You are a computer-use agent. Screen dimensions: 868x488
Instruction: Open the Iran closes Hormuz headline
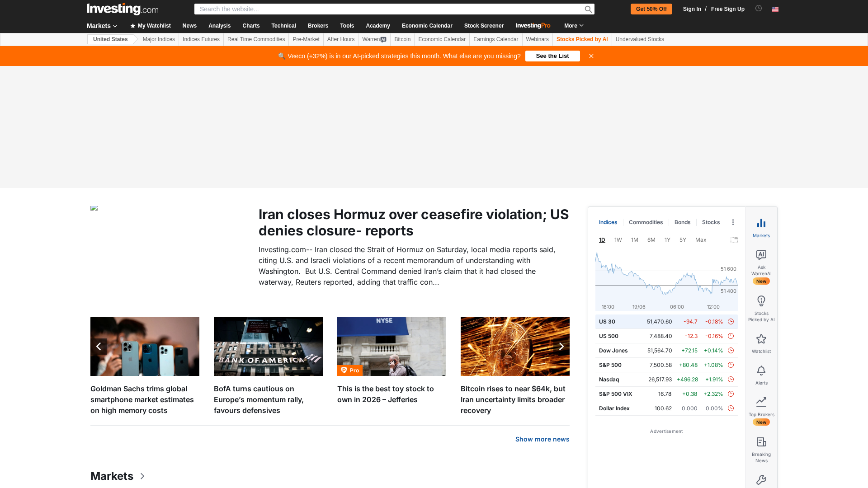point(414,222)
